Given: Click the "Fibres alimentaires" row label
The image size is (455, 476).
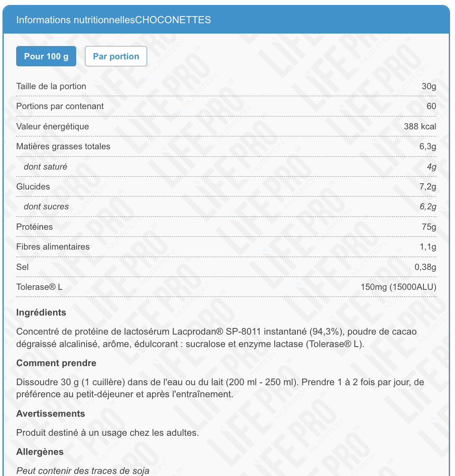Looking at the screenshot, I should [x=53, y=247].
